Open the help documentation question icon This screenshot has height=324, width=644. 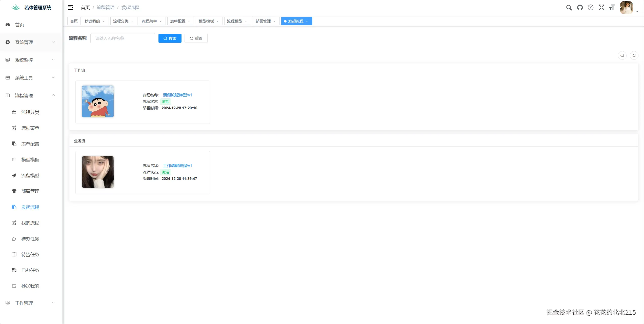click(591, 8)
